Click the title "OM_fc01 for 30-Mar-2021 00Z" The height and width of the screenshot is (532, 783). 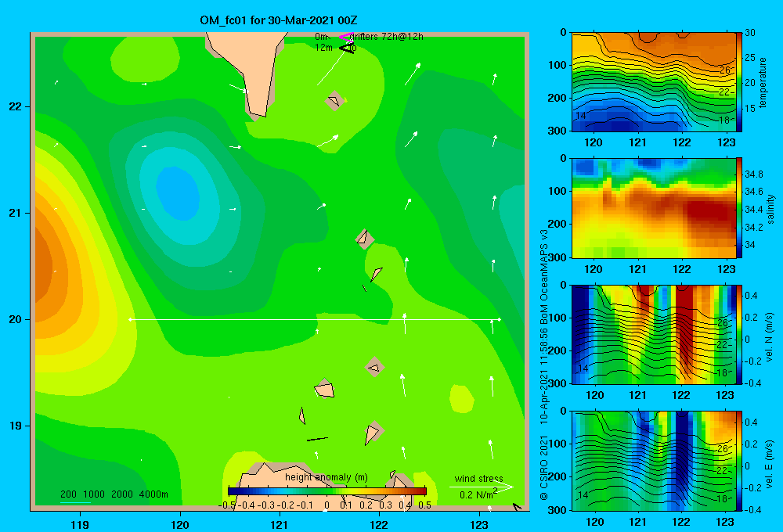[x=279, y=20]
